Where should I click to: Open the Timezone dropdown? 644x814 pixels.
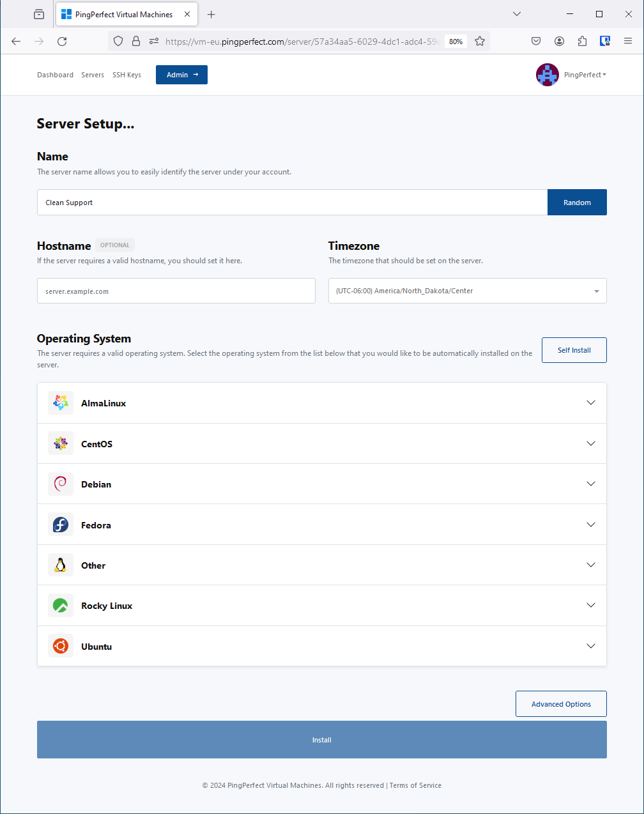pos(467,291)
